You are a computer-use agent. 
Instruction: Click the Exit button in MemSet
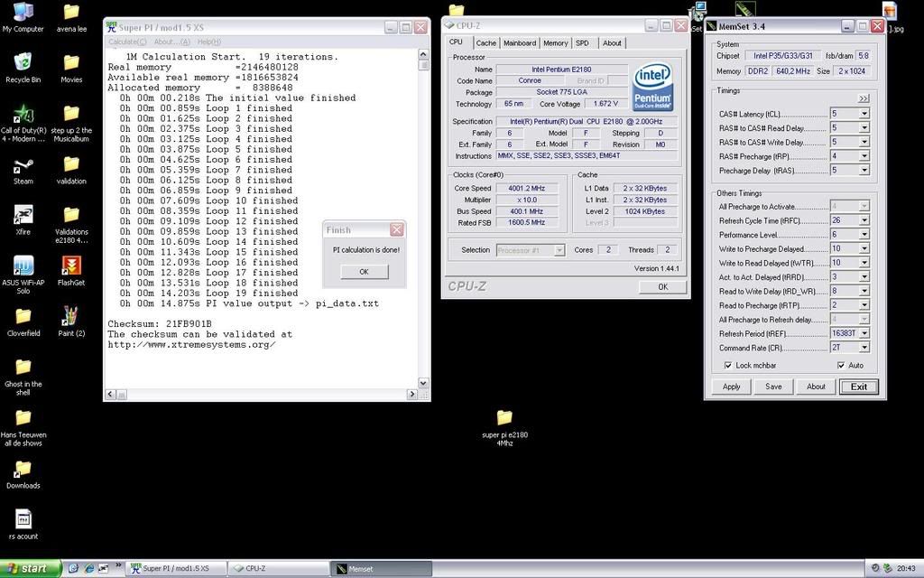(859, 387)
